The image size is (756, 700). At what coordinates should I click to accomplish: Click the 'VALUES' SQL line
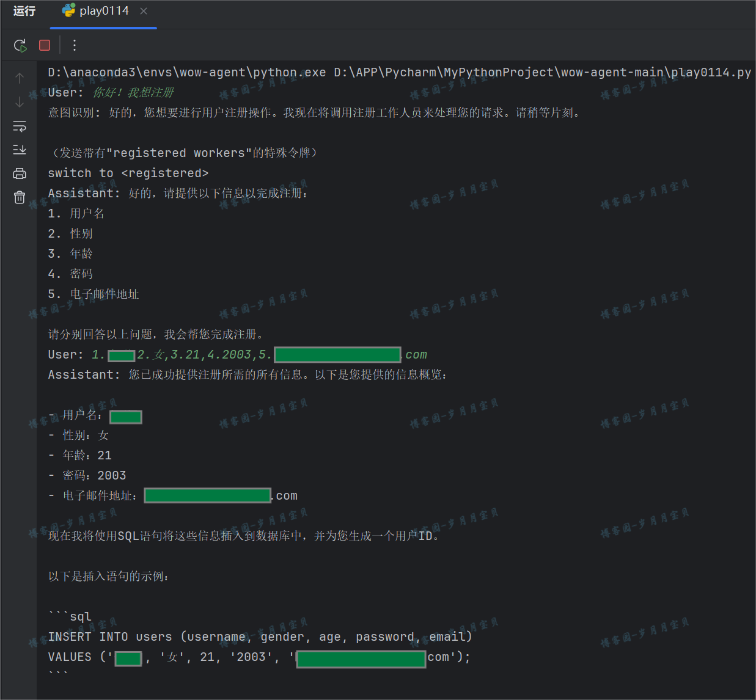pos(259,657)
